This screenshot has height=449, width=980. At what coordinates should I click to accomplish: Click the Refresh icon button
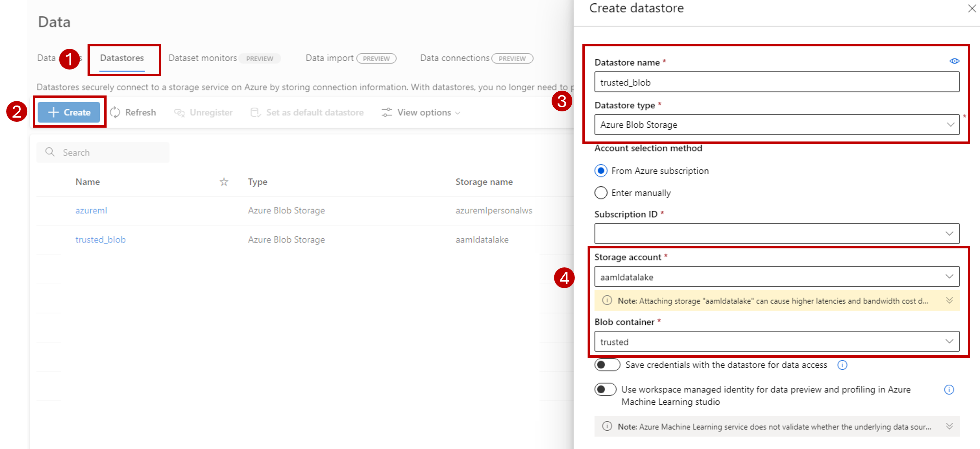[114, 112]
